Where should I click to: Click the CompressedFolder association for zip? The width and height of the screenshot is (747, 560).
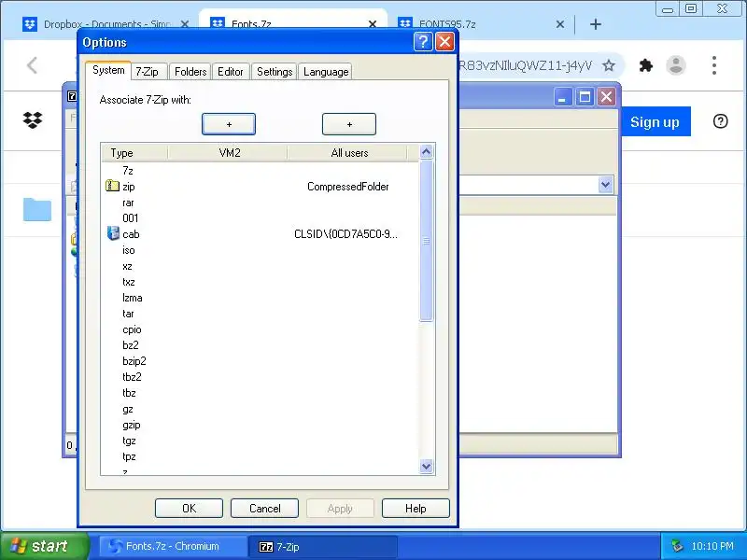point(347,186)
